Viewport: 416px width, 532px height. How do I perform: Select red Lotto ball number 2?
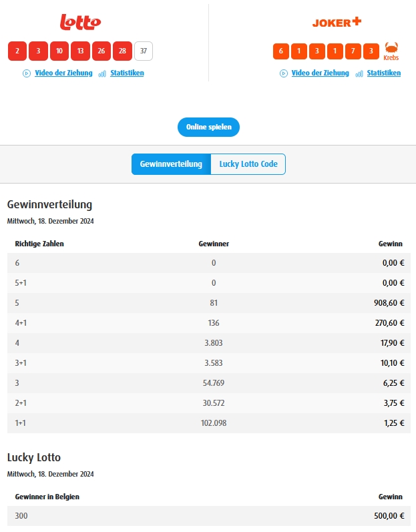coord(17,51)
